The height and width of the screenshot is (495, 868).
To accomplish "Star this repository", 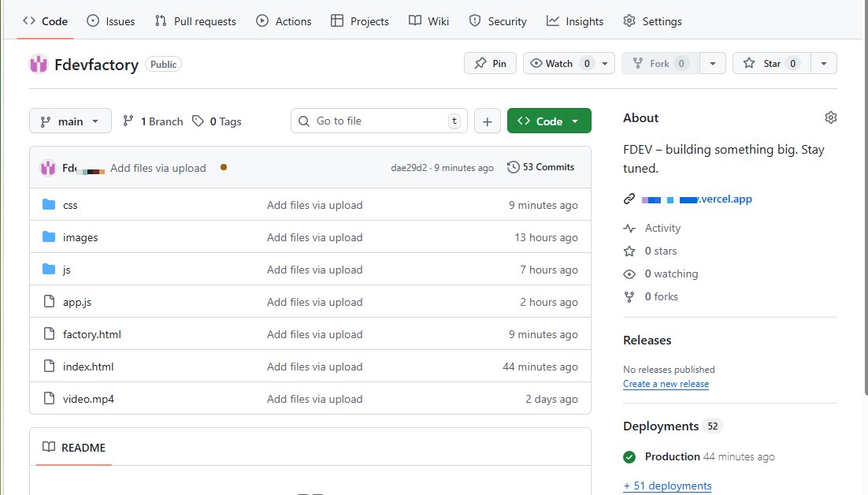I will coord(772,63).
